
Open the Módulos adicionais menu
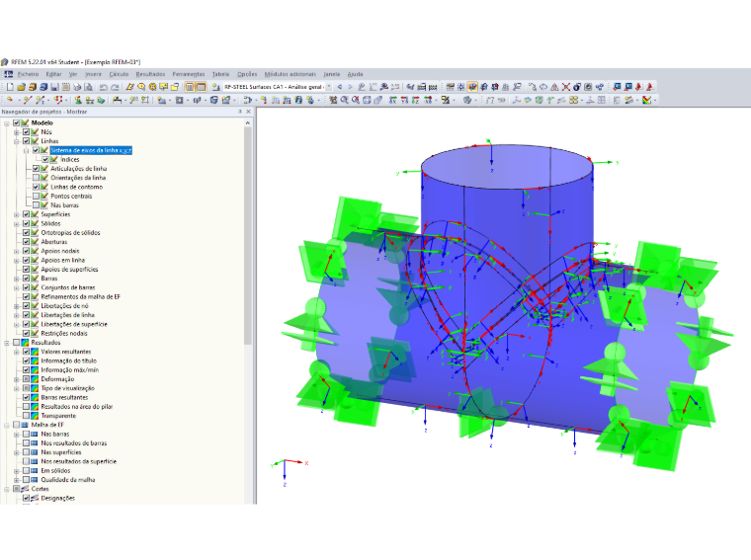coord(290,74)
